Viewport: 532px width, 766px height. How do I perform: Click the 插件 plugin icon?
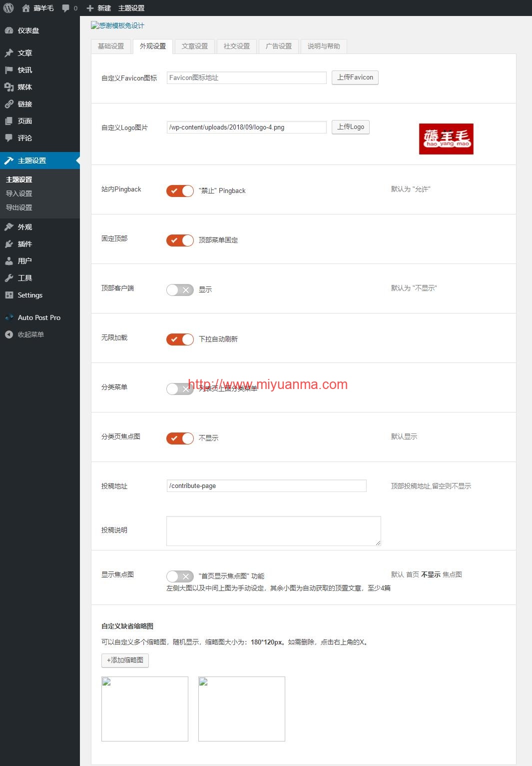[x=9, y=244]
